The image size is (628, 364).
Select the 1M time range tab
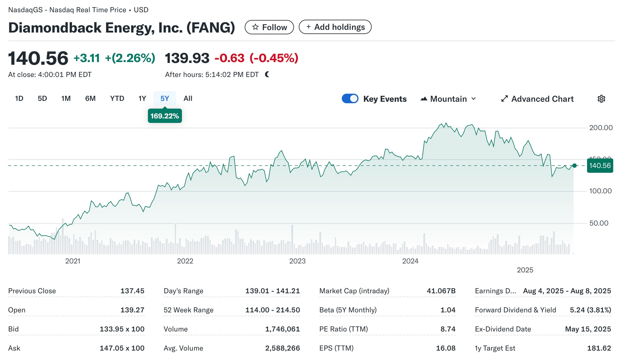pos(66,98)
